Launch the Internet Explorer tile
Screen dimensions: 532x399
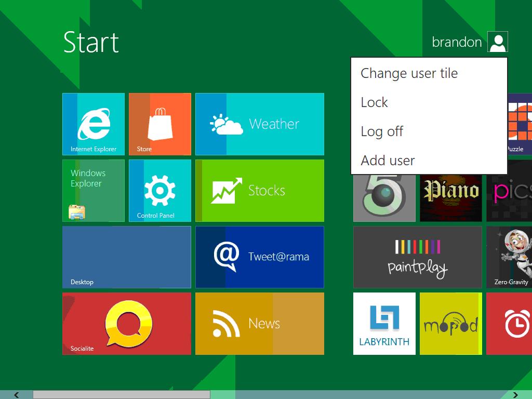click(x=93, y=124)
